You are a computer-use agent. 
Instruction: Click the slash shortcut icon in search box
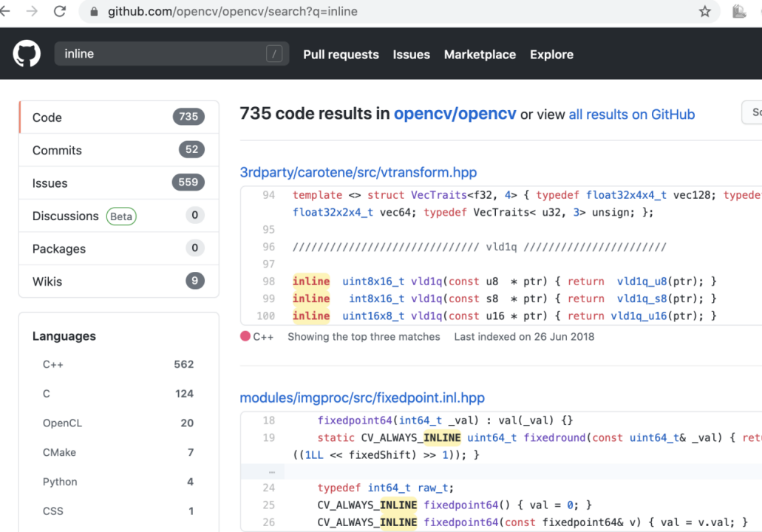[x=274, y=53]
